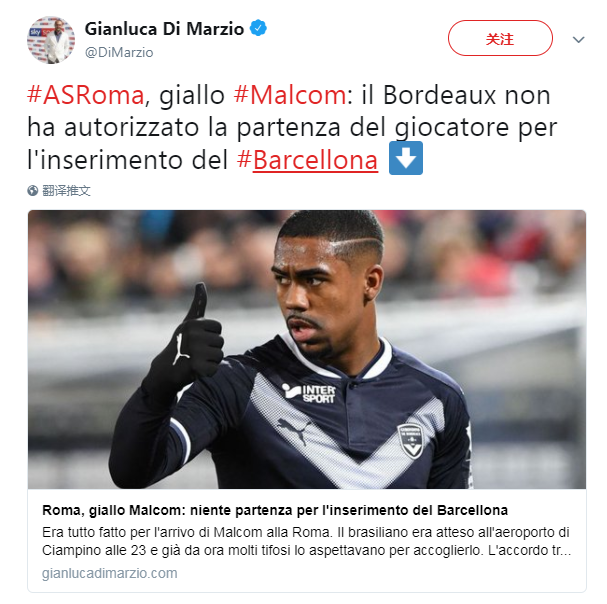Click the word 'giallo' in the tweet
This screenshot has width=607, height=604.
pyautogui.click(x=192, y=96)
